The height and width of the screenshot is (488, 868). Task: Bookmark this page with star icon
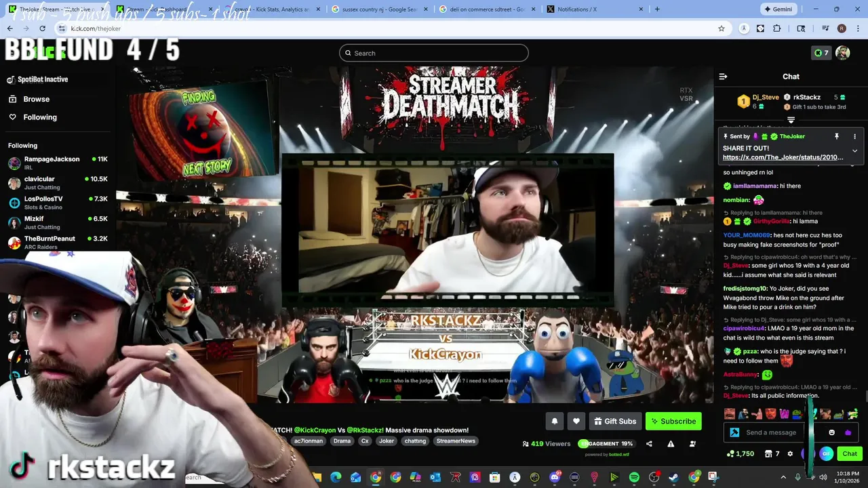tap(722, 28)
